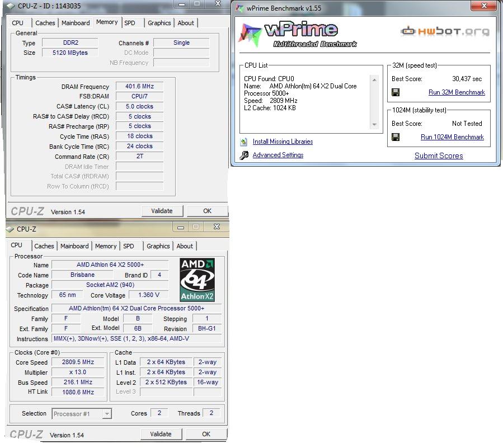Click the Advanced Settings wrench icon
Image resolution: width=503 pixels, height=448 pixels.
pyautogui.click(x=244, y=155)
